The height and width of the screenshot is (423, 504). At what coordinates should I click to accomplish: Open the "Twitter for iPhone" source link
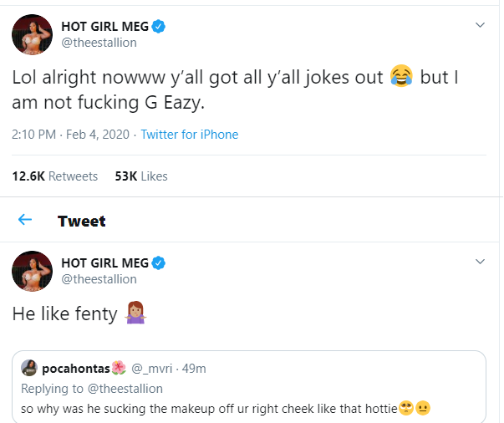pos(190,135)
